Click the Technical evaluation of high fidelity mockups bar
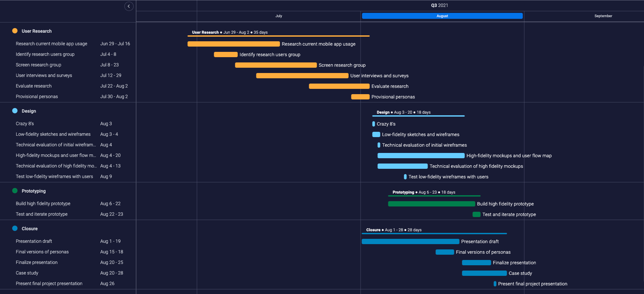The height and width of the screenshot is (294, 644). pos(402,166)
